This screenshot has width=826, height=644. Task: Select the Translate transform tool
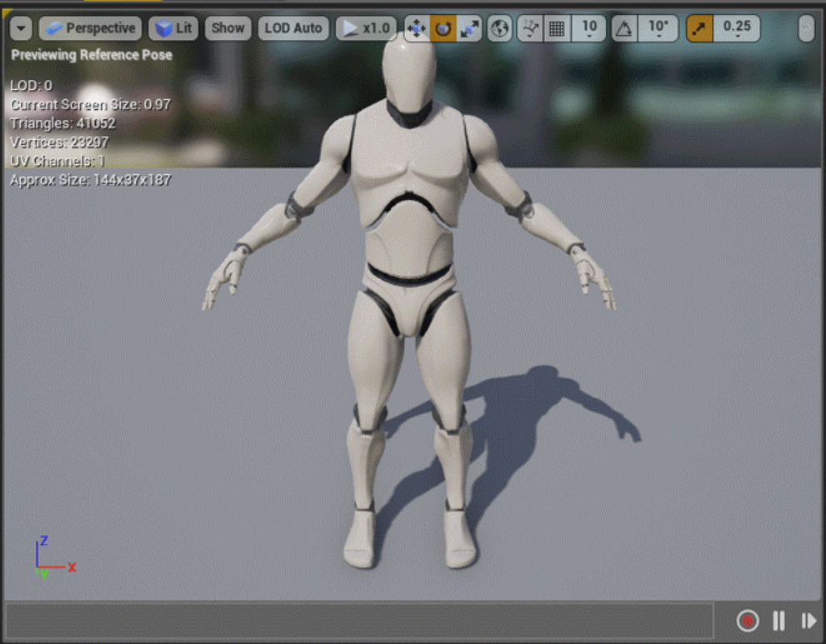416,27
